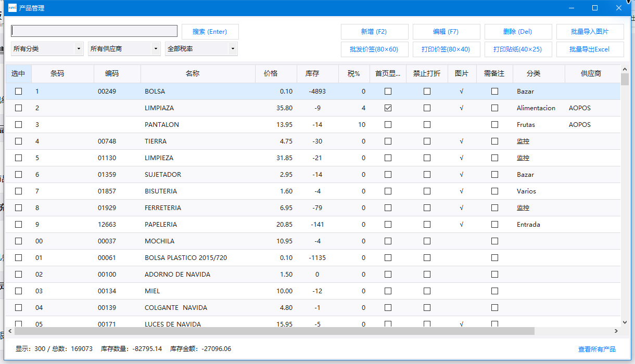Click the vertical scrollbar down arrow
Image resolution: width=635 pixels, height=364 pixels.
click(625, 322)
